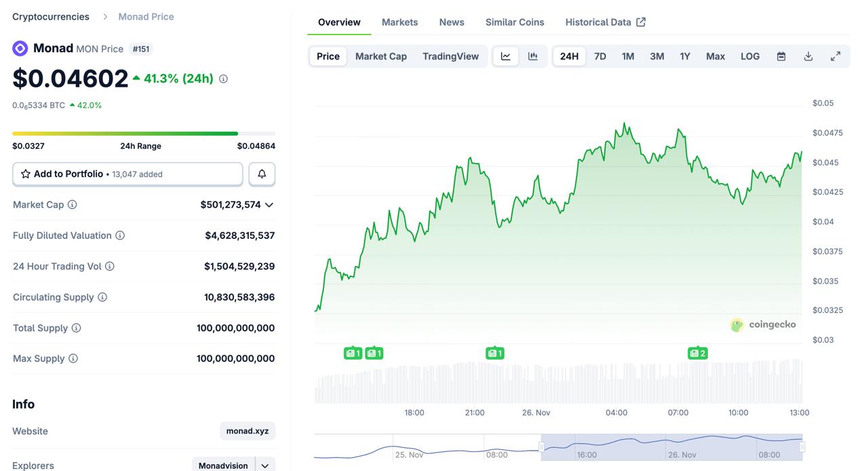The image size is (868, 471).
Task: Click Add to Portfolio button
Action: pyautogui.click(x=127, y=174)
